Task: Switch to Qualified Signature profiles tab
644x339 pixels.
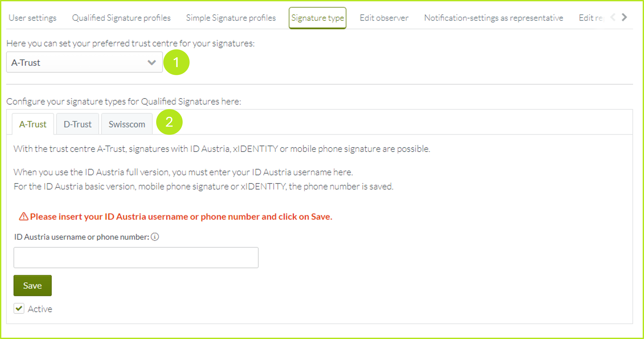Action: pyautogui.click(x=121, y=18)
